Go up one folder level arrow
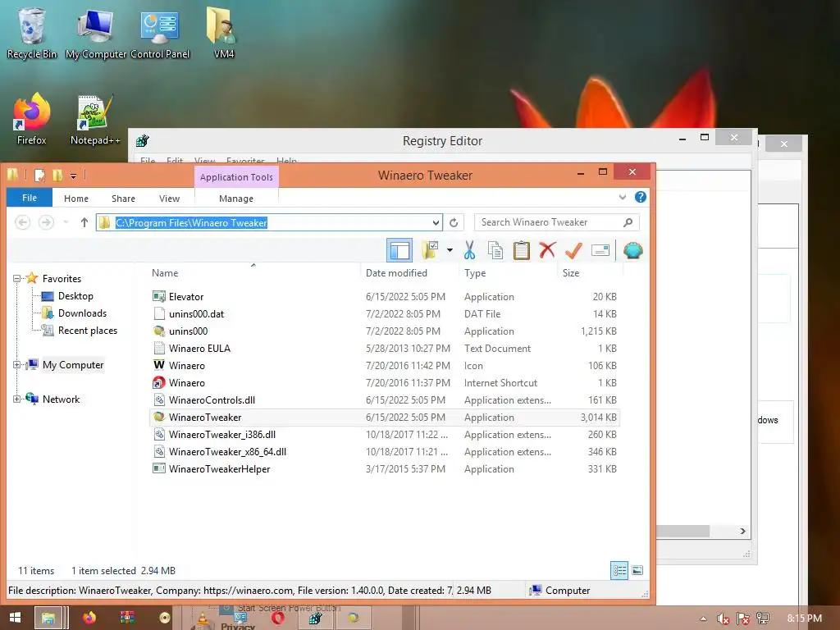Viewport: 840px width, 630px height. coord(84,222)
